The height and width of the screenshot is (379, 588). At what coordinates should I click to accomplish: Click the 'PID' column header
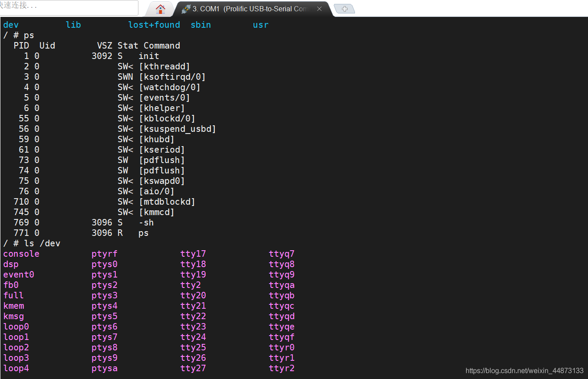(21, 46)
